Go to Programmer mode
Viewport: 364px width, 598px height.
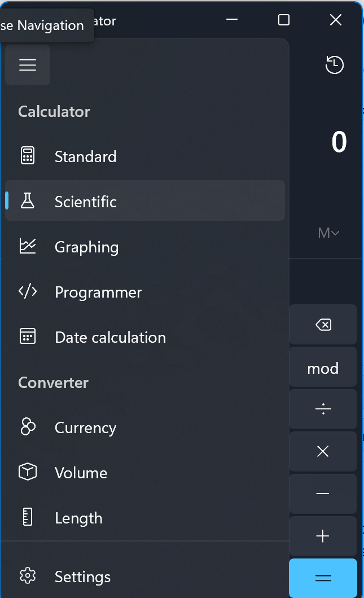coord(98,292)
